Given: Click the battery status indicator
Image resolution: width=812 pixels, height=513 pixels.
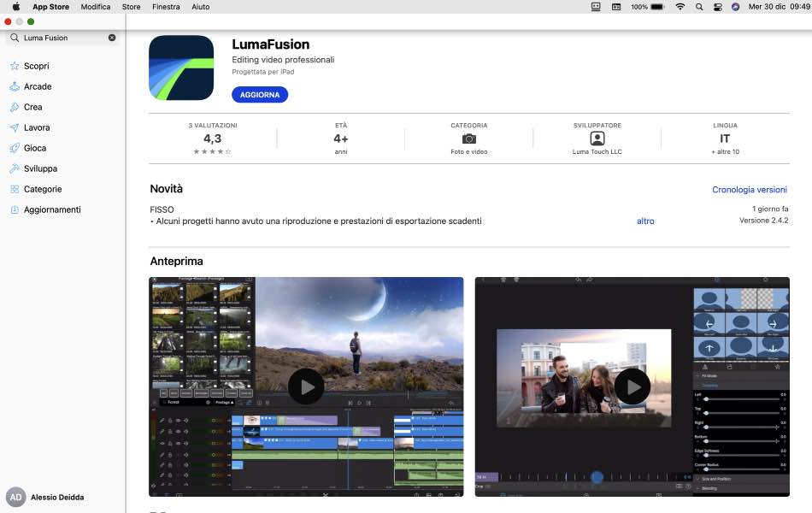Looking at the screenshot, I should [648, 7].
